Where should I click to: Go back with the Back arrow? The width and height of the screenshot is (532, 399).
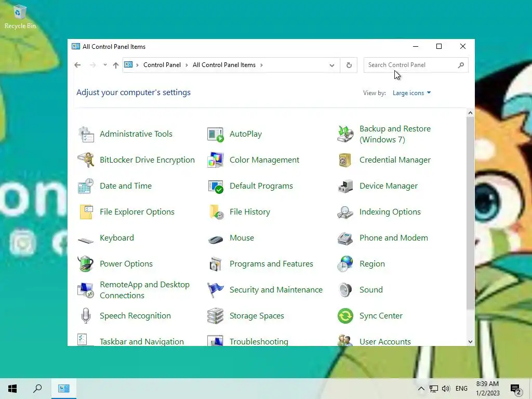[x=78, y=65]
